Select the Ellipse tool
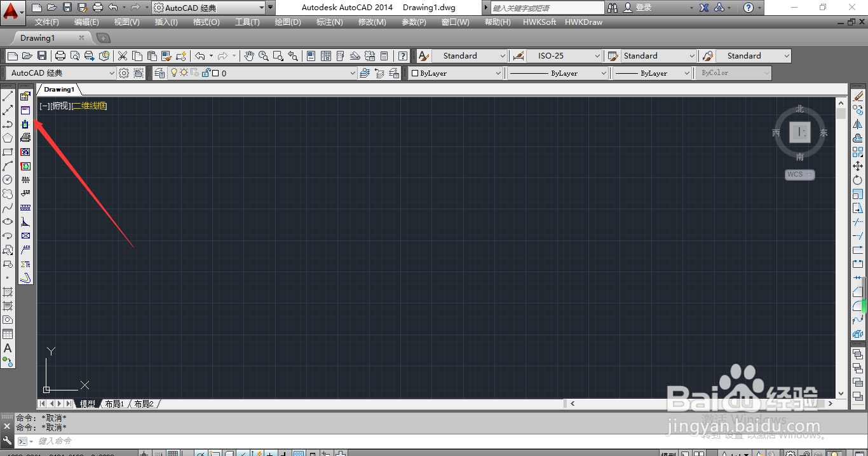Viewport: 868px width, 456px height. (x=8, y=222)
